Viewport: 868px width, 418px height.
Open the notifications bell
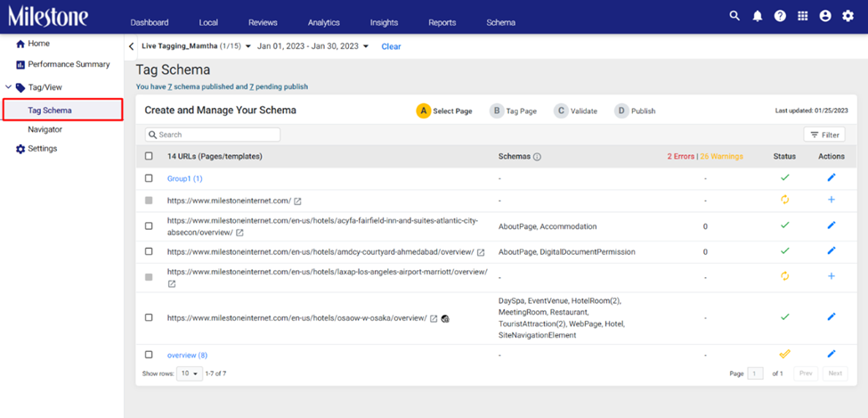pos(758,16)
